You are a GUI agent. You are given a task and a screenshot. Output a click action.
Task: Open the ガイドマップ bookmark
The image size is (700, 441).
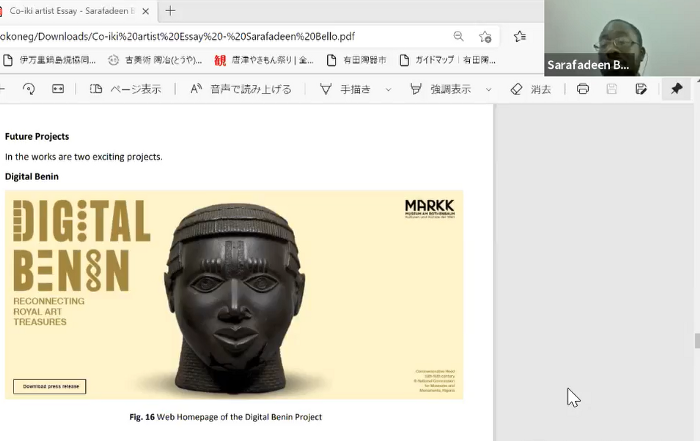coord(447,60)
